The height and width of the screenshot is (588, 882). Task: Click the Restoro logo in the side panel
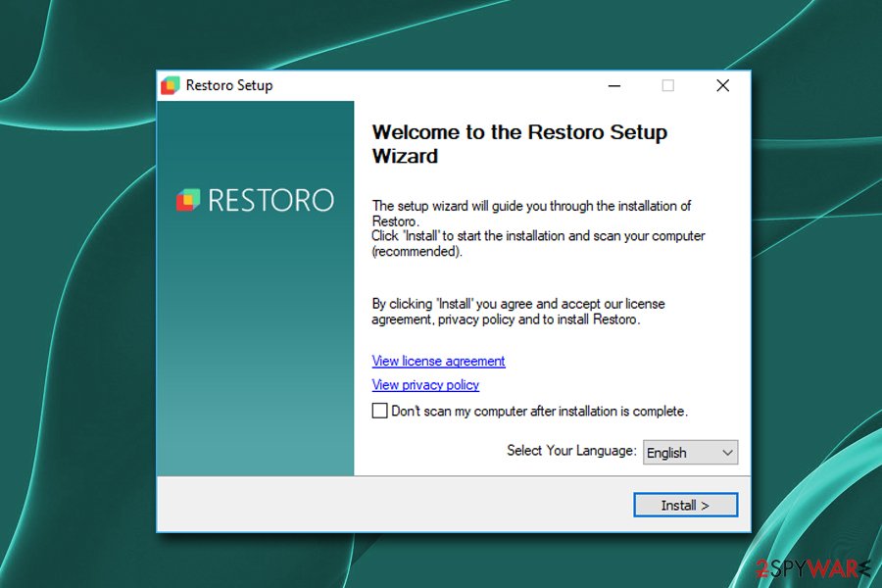click(255, 200)
